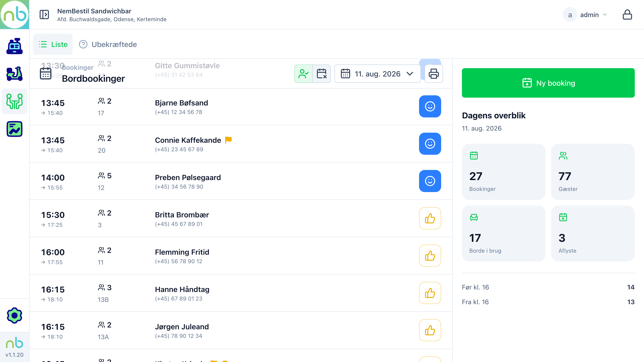Open Connie Kaffekande booking
The height and width of the screenshot is (362, 644).
241,144
